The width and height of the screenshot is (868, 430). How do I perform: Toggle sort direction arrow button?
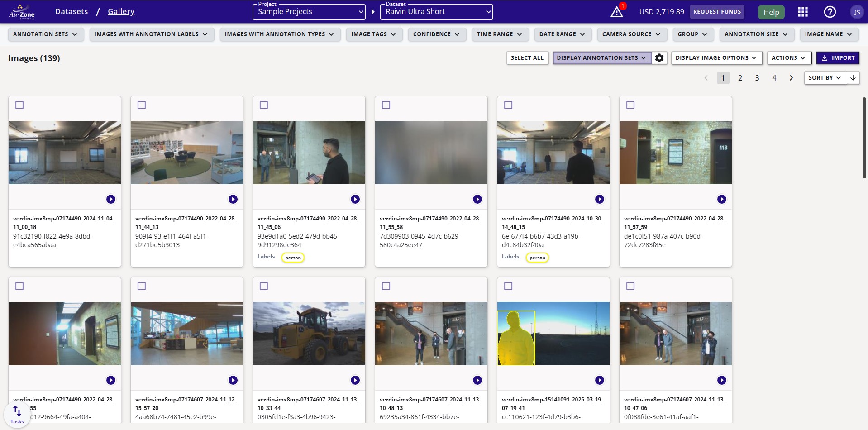853,78
